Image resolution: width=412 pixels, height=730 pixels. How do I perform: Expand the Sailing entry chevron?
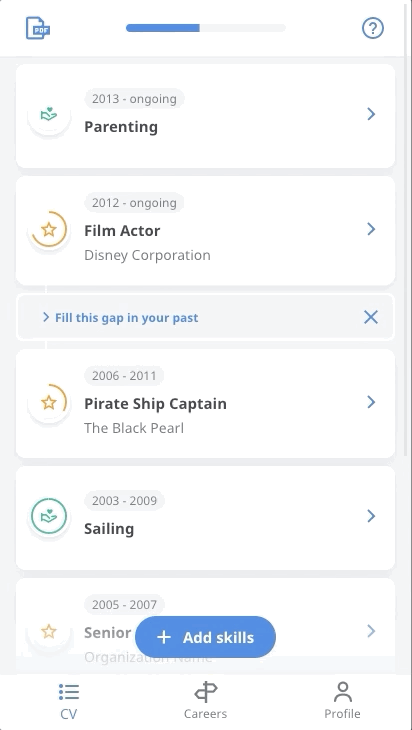[x=371, y=516]
